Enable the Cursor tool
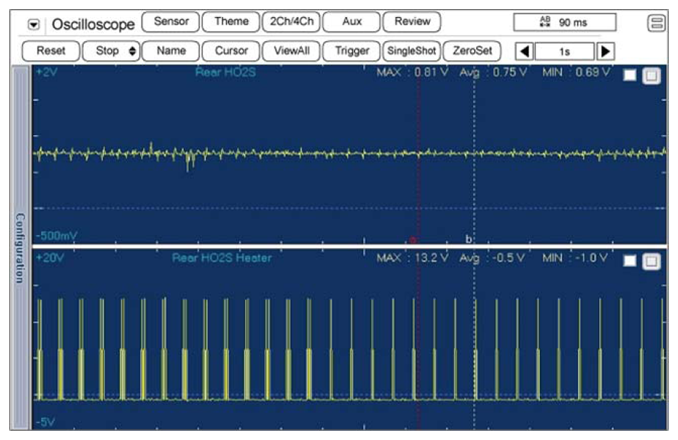Screen dimensions: 678x440 click(230, 50)
